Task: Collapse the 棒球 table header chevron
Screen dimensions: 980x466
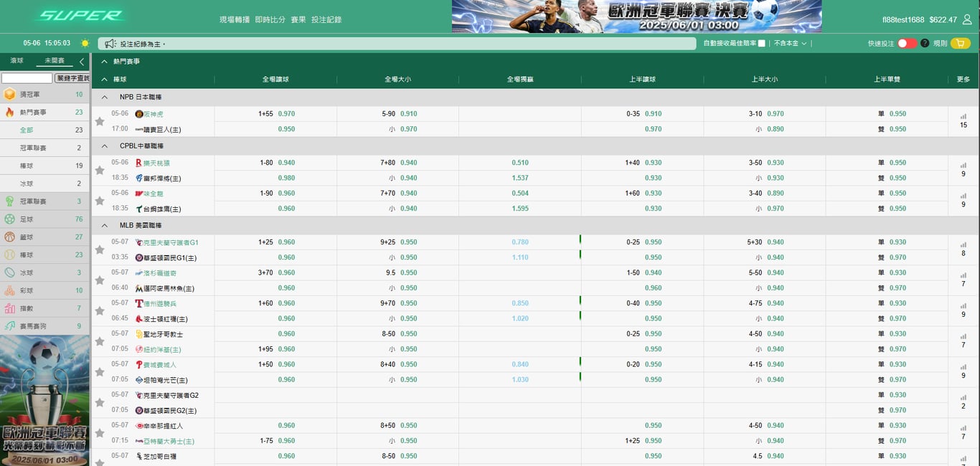Action: click(x=104, y=80)
